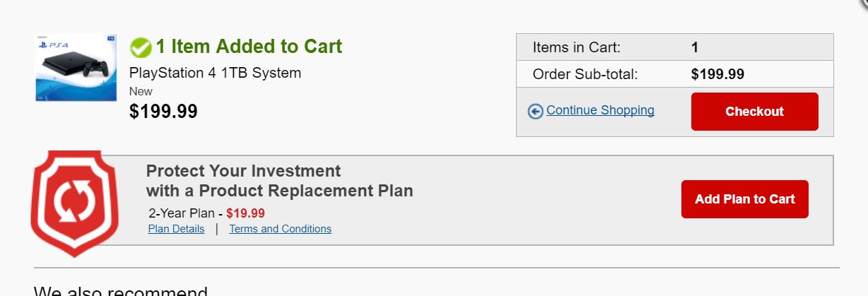Viewport: 868px width, 296px height.
Task: Add the 2-Year Plan to cart
Action: (x=745, y=199)
